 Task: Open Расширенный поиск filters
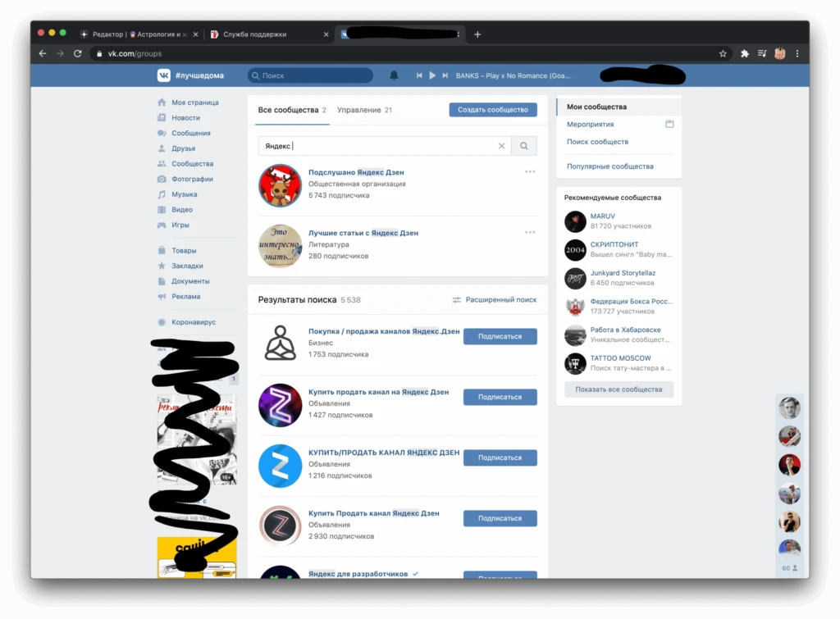pos(495,300)
